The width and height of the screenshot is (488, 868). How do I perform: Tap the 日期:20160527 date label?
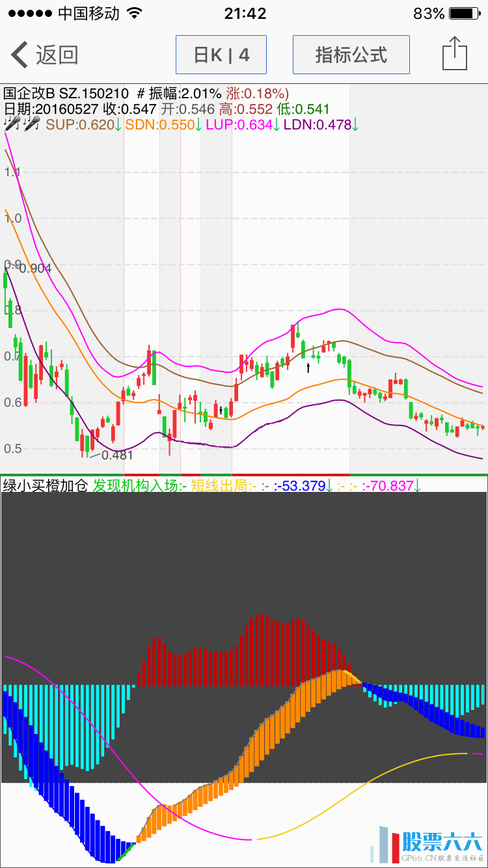coord(51,109)
